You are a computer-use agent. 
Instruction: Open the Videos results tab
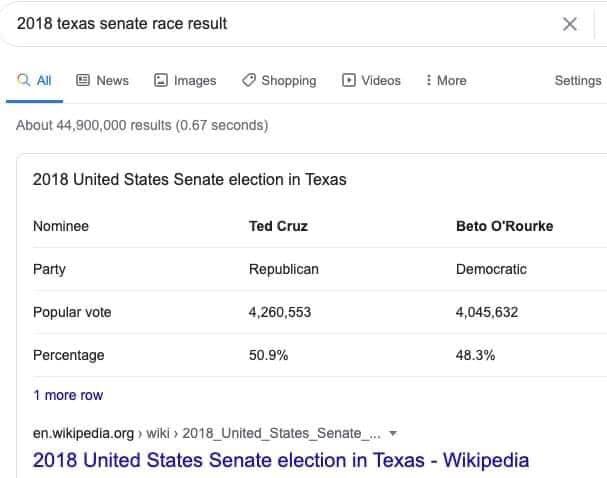pos(371,81)
